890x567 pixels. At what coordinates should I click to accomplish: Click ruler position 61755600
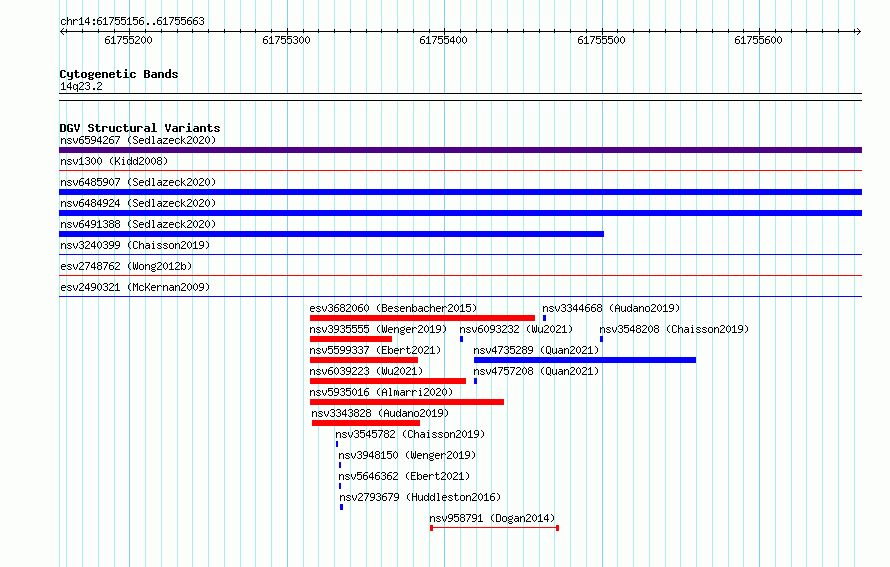(x=758, y=40)
